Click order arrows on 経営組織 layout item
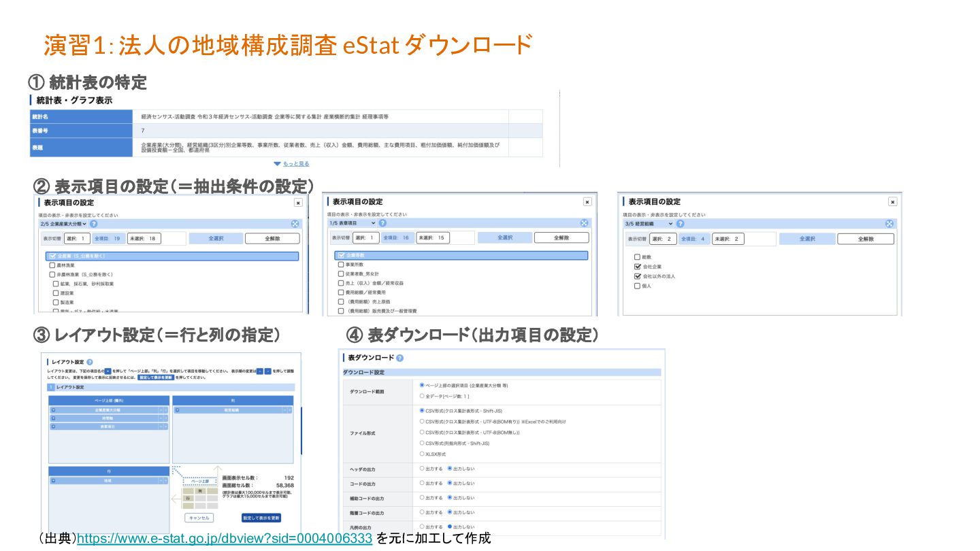The height and width of the screenshot is (551, 980). [x=287, y=410]
